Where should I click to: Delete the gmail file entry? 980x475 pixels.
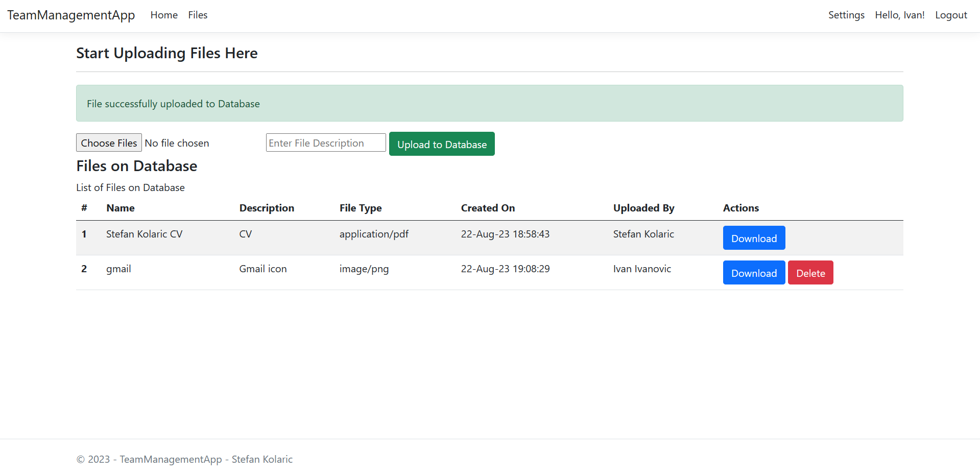click(x=810, y=272)
